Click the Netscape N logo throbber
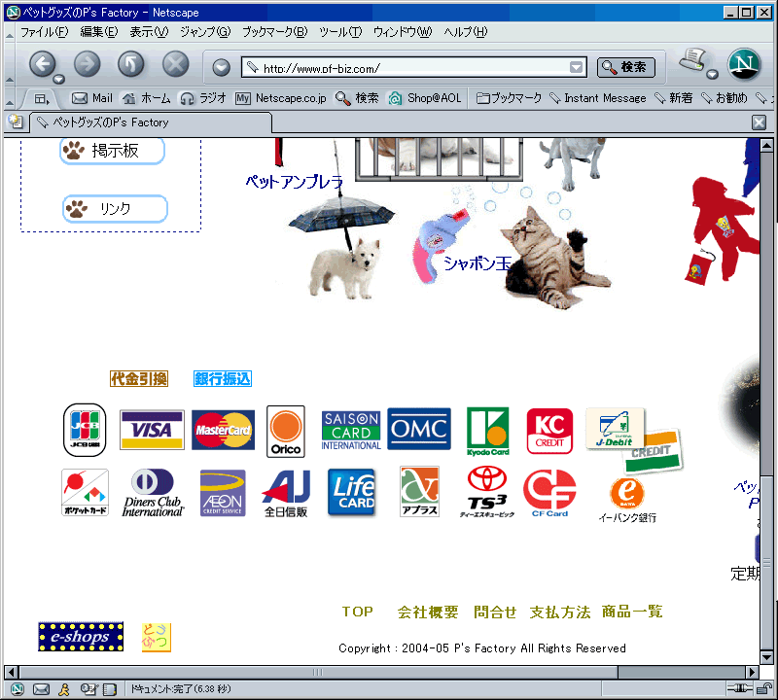Image resolution: width=778 pixels, height=700 pixels. (744, 64)
